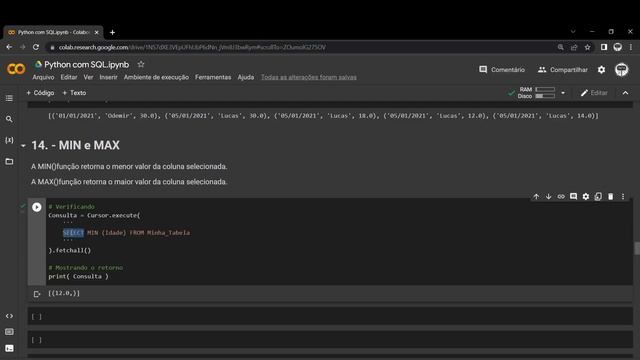Go back in browser history
Screen dimensions: 640x360
9,47
